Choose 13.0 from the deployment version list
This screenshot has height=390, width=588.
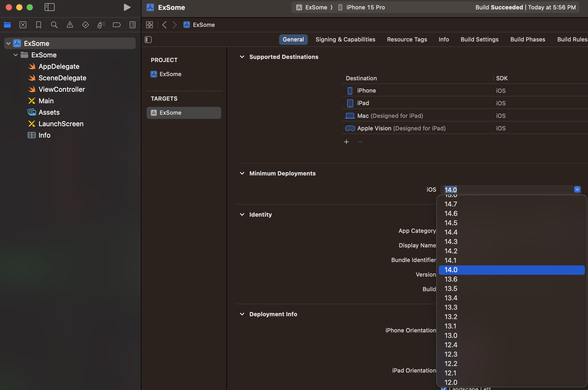(451, 336)
